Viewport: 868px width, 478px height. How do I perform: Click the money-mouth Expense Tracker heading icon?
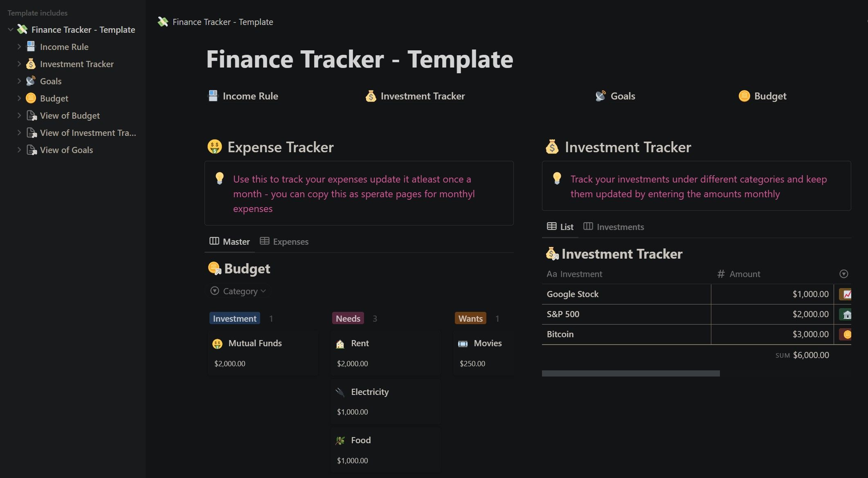(x=214, y=147)
